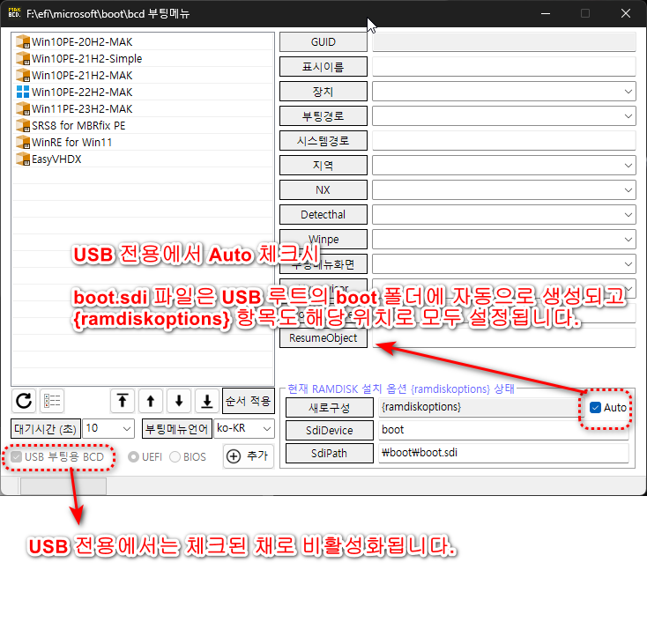Move entry to top arrow icon
The height and width of the screenshot is (644, 647).
123,400
